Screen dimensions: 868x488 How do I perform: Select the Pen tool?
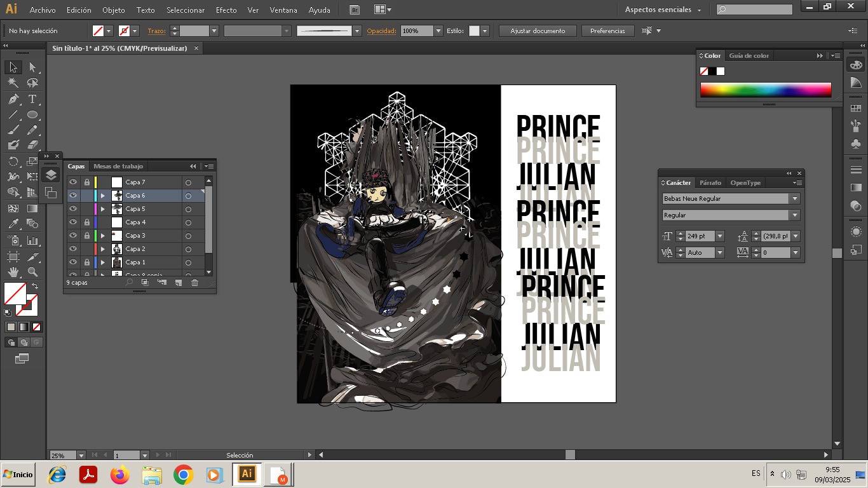coord(13,99)
